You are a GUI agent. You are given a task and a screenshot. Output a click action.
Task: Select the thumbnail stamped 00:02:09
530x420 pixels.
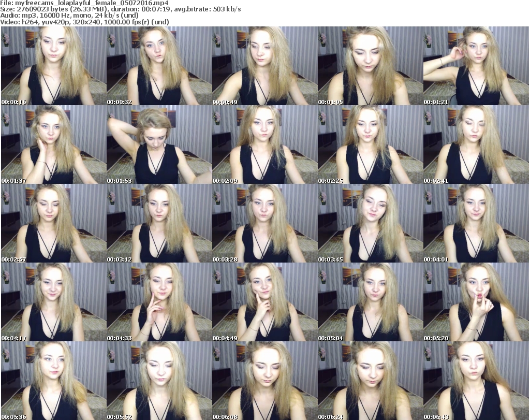[x=264, y=144]
